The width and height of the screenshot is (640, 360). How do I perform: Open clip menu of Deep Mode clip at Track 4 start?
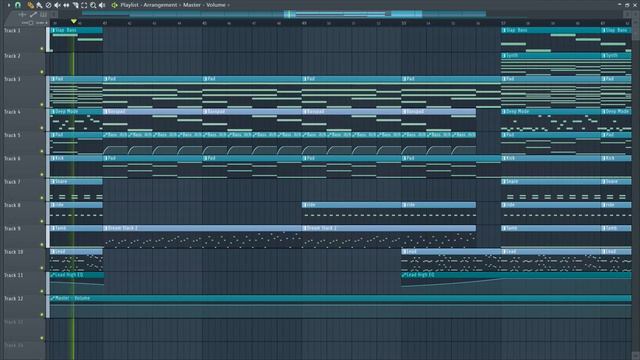pyautogui.click(x=52, y=111)
